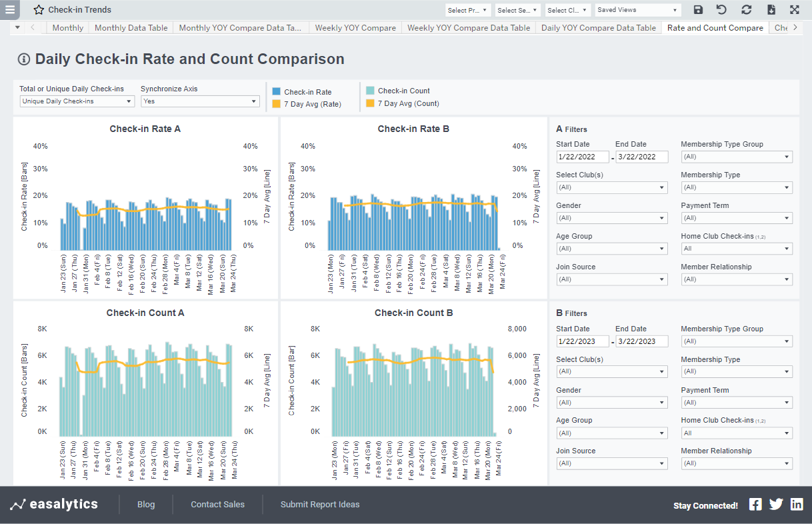812x524 pixels.
Task: Click the Blog link in the footer
Action: point(146,504)
